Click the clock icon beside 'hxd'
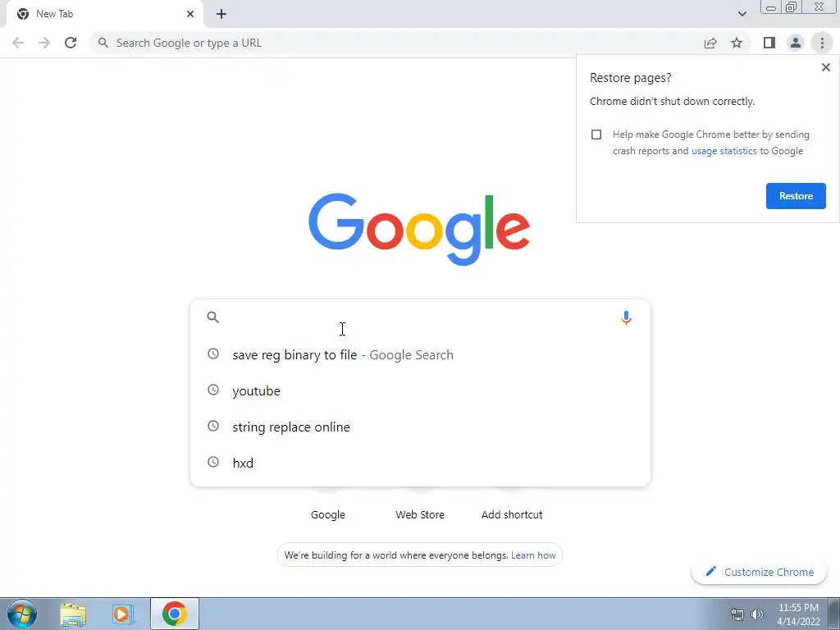This screenshot has width=840, height=630. pyautogui.click(x=213, y=462)
